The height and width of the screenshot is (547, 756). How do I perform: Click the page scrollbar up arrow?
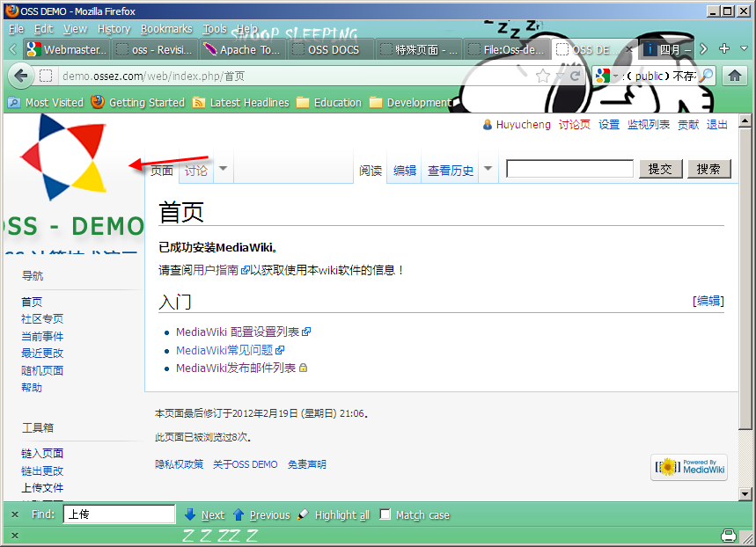click(x=745, y=120)
